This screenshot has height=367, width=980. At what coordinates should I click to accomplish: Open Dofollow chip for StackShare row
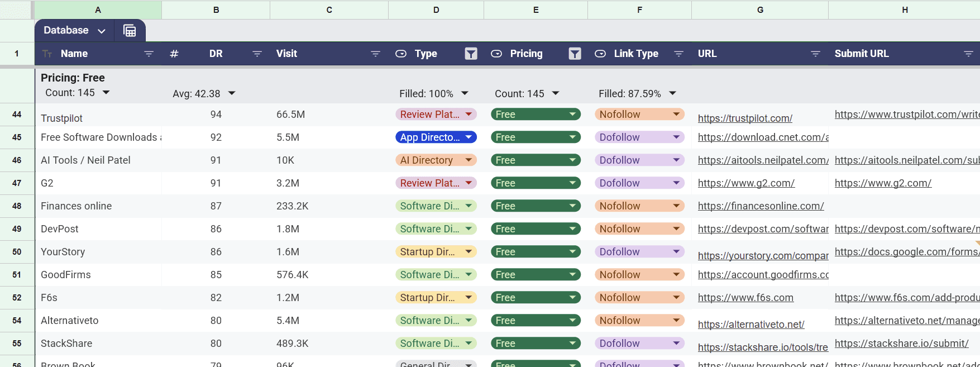(639, 344)
